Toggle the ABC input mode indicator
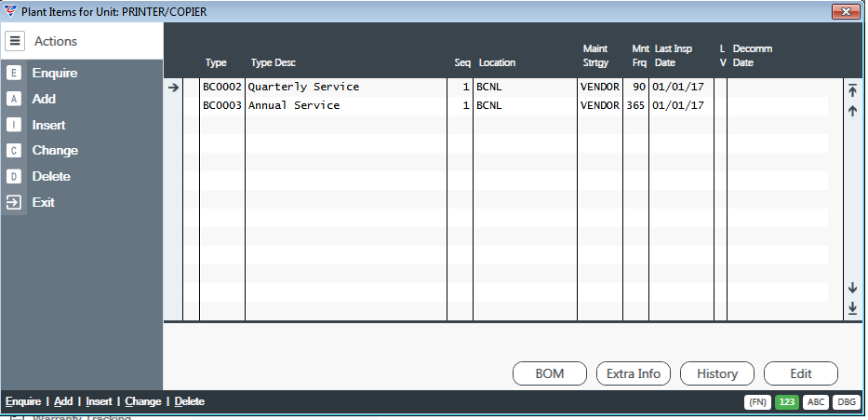This screenshot has width=868, height=420. point(816,402)
